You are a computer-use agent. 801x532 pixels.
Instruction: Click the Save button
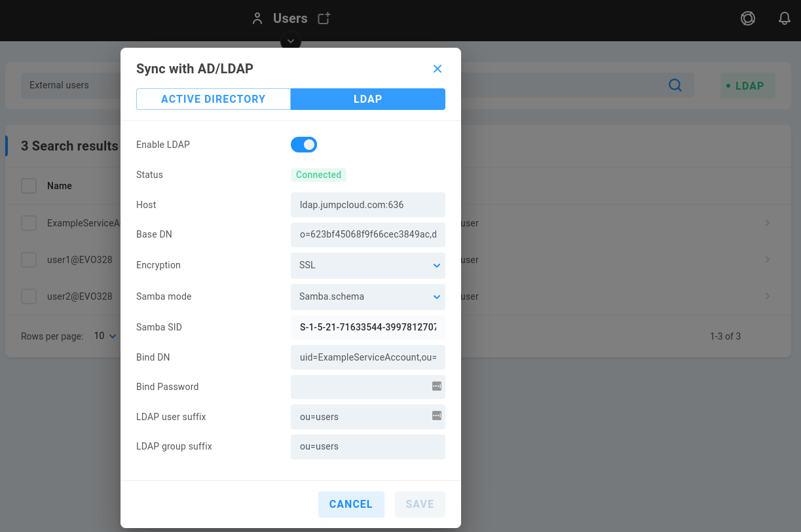pos(420,504)
